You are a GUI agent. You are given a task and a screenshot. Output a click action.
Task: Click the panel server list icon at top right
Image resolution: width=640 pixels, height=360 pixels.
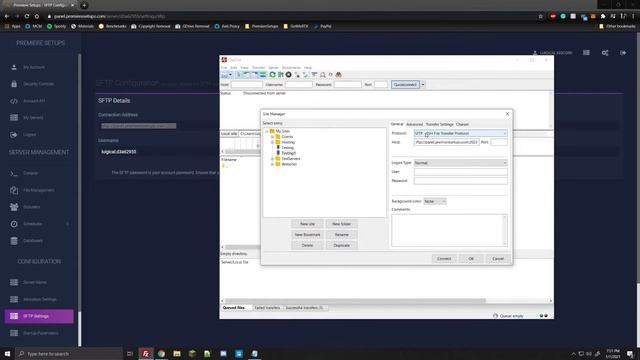(586, 53)
